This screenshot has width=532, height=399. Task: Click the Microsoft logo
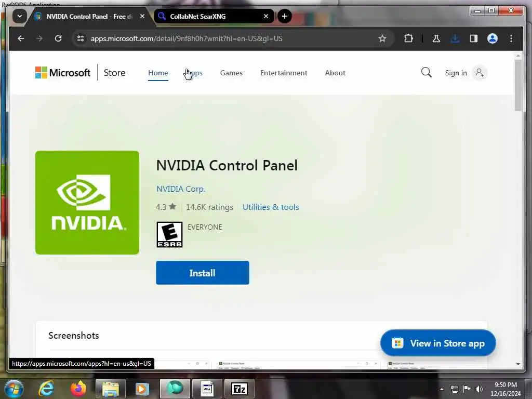point(63,73)
